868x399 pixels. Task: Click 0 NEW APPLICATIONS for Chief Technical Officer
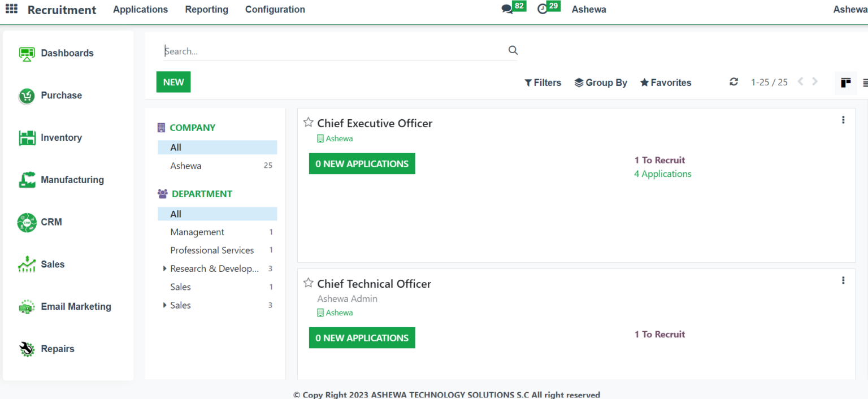coord(362,338)
